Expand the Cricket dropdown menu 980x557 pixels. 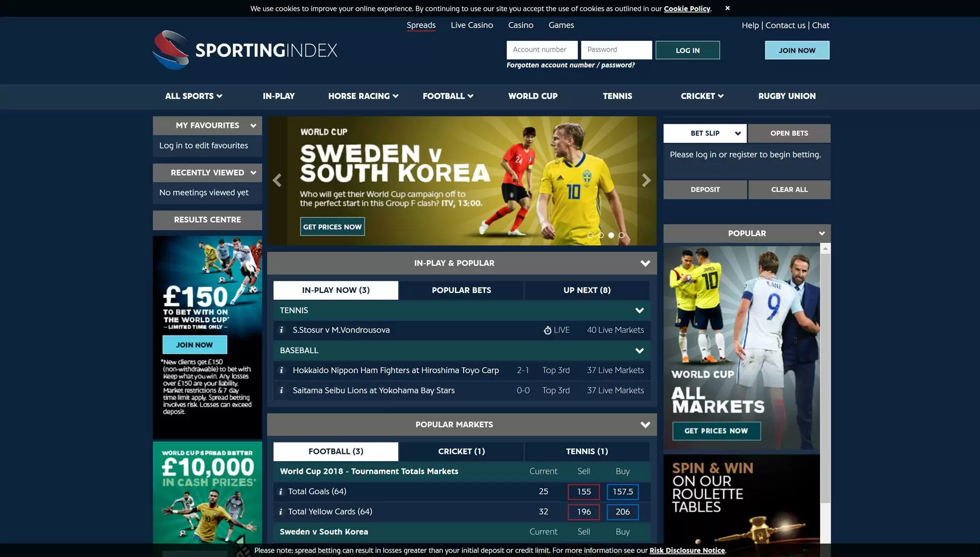[702, 96]
